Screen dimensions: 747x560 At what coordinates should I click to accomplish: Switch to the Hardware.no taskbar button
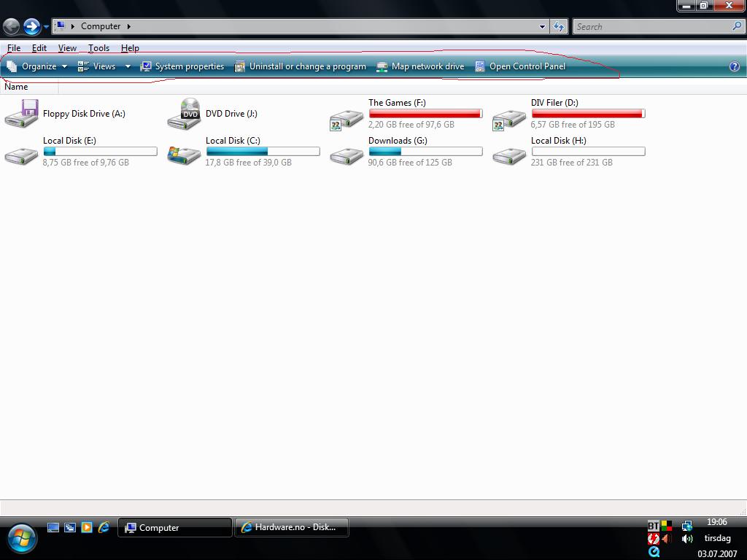pos(292,528)
